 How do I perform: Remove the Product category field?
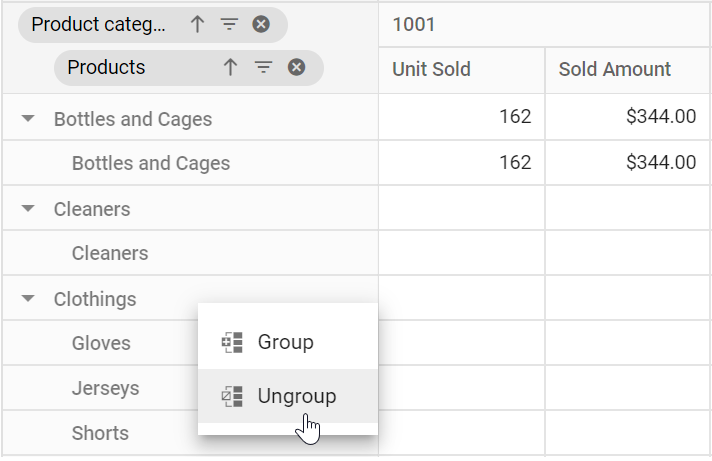pos(261,24)
